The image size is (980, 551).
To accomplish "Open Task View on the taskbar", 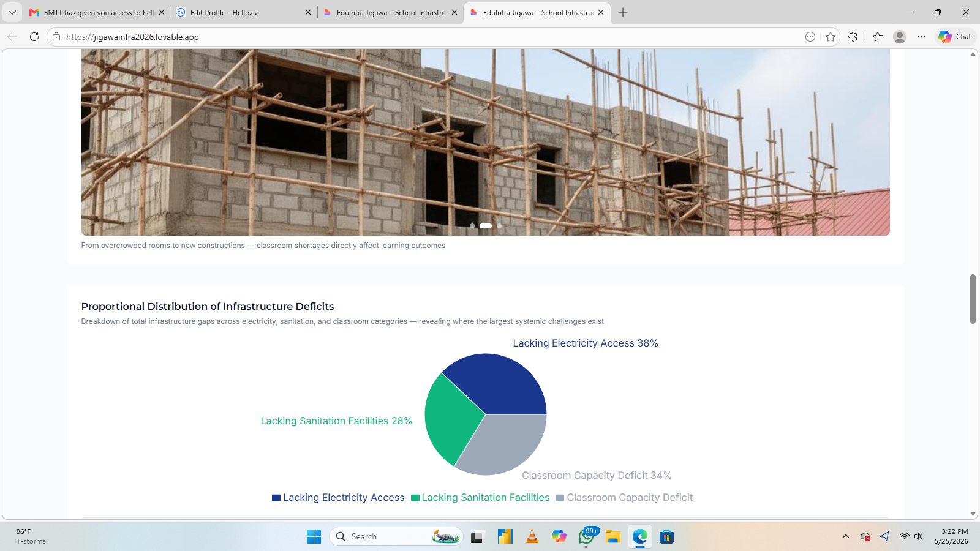I will pyautogui.click(x=477, y=537).
